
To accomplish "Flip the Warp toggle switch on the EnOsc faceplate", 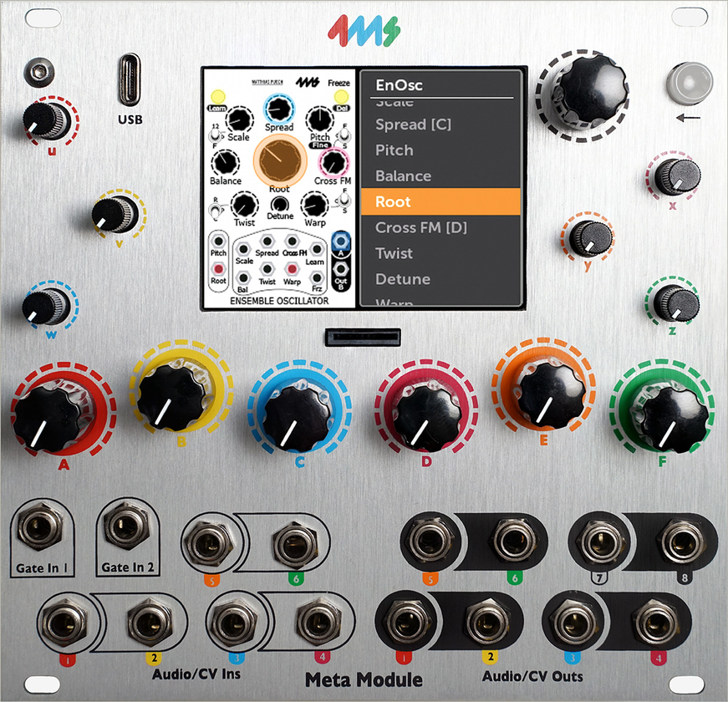I will 342,202.
